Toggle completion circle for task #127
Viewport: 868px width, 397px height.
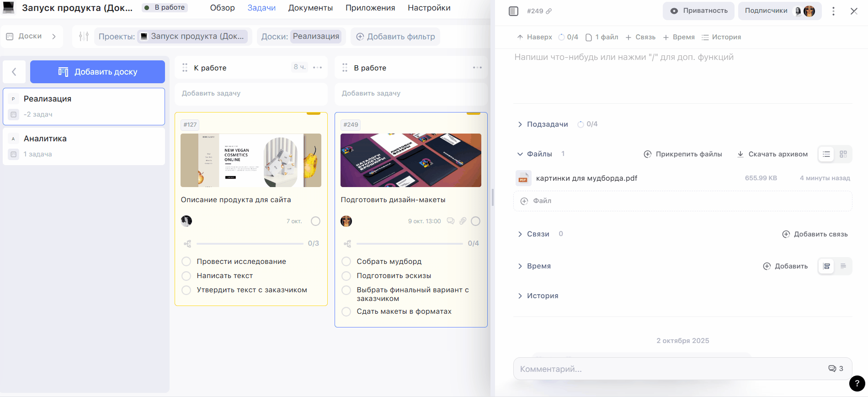315,221
